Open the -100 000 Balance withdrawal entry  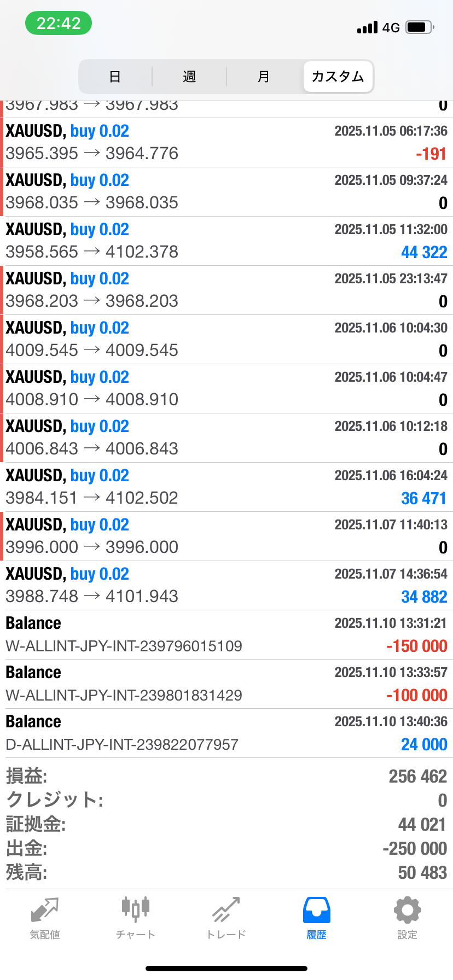coord(226,684)
